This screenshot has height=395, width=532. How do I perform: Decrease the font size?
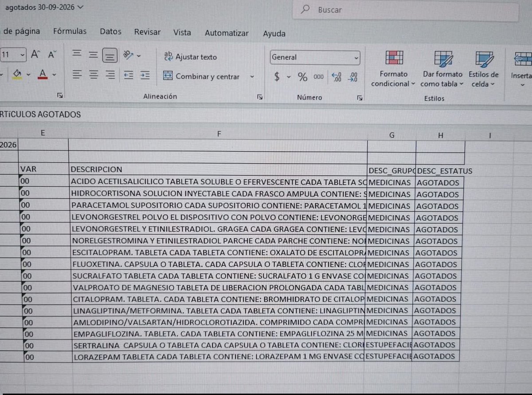coord(52,55)
